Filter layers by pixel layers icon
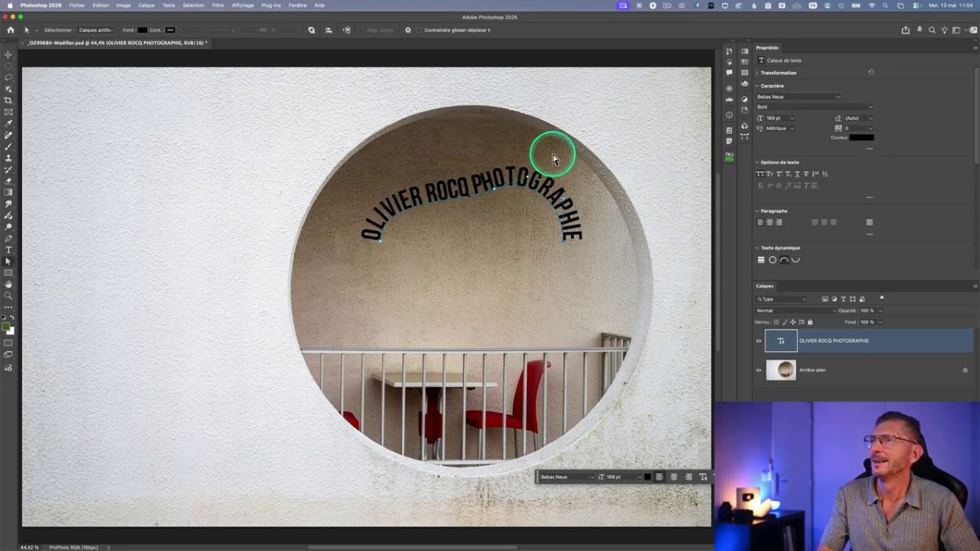Screen dimensions: 980x551 [x=825, y=300]
